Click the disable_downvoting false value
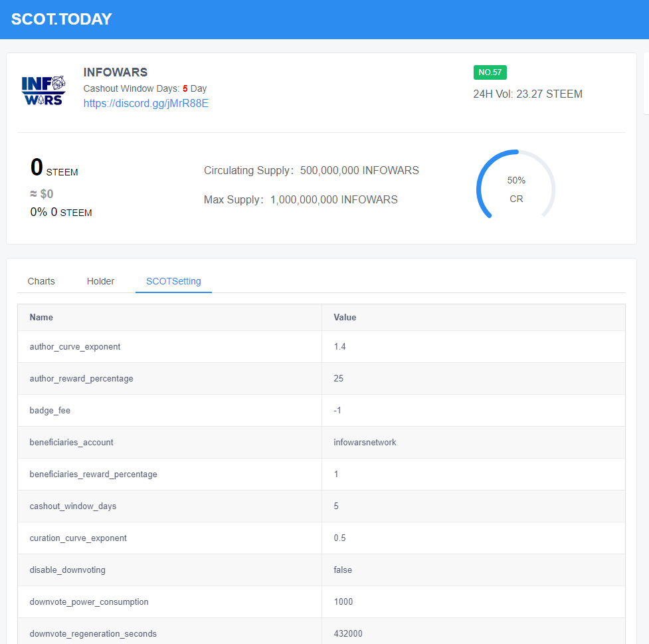 [343, 570]
